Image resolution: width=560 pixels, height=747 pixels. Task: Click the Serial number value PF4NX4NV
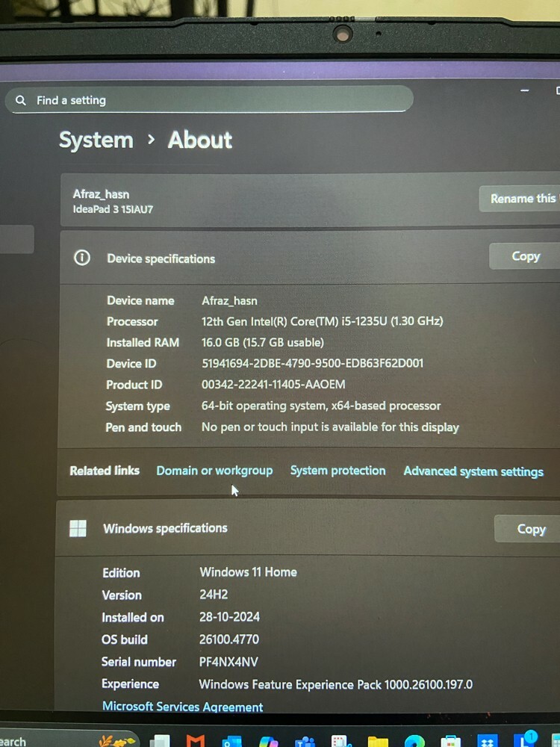click(228, 662)
